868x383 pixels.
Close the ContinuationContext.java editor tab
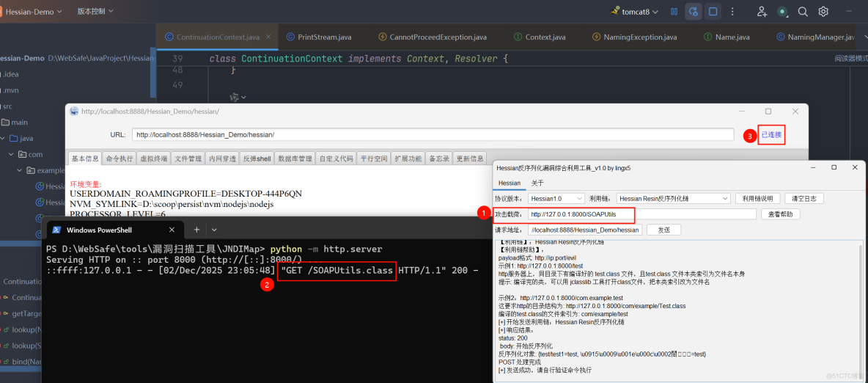[268, 37]
